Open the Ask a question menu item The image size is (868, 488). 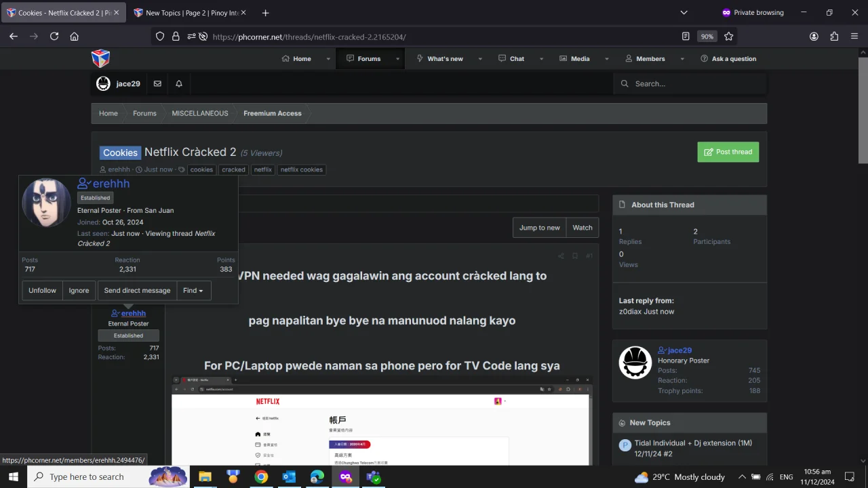(x=728, y=59)
